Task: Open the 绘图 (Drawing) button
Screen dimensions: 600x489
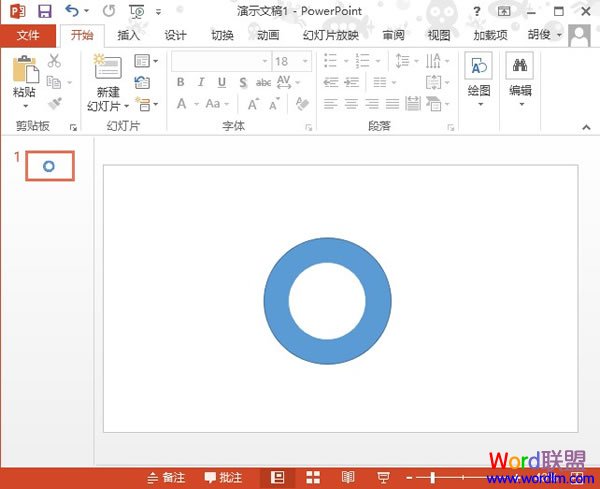Action: (x=479, y=80)
